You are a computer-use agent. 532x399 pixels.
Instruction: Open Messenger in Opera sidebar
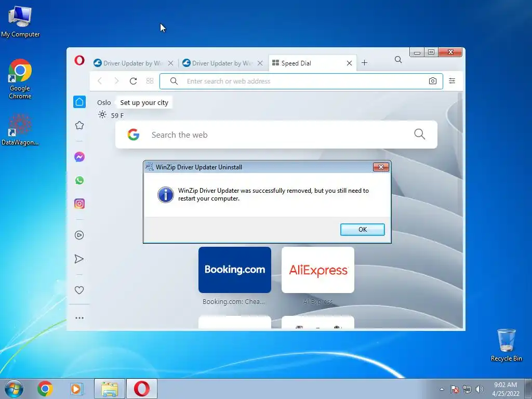pos(79,157)
